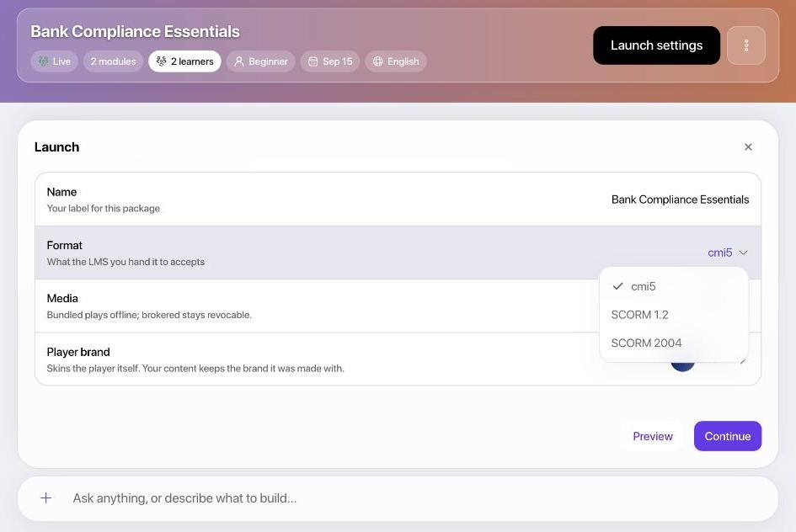
Task: Click the plus icon beside the prompt
Action: click(x=45, y=498)
